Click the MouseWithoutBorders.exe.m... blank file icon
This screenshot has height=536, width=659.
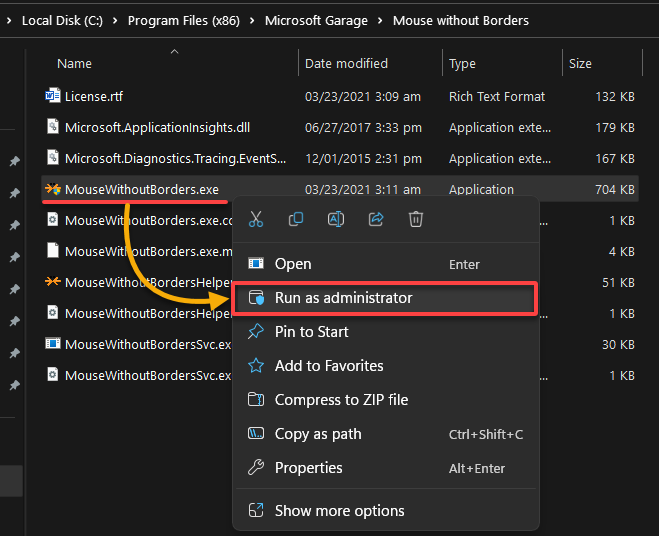(x=53, y=250)
